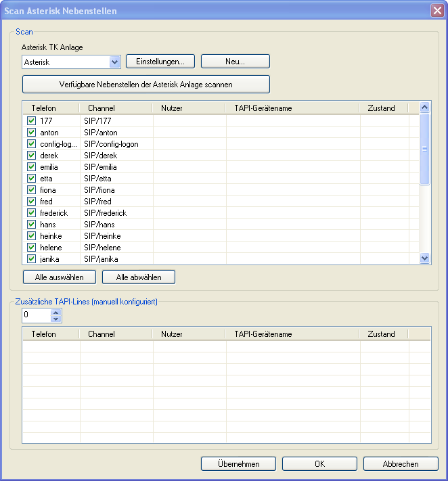Uncheck the checkbox for extension 177

point(31,121)
